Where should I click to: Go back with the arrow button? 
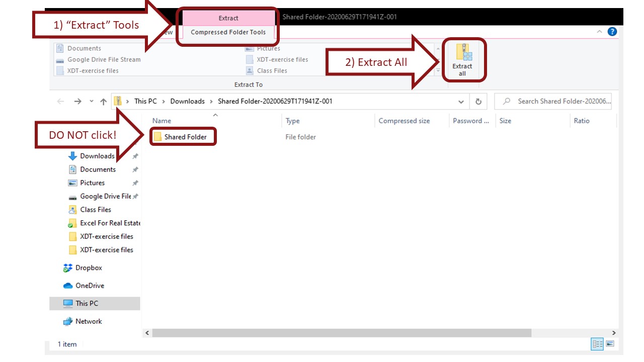point(61,101)
